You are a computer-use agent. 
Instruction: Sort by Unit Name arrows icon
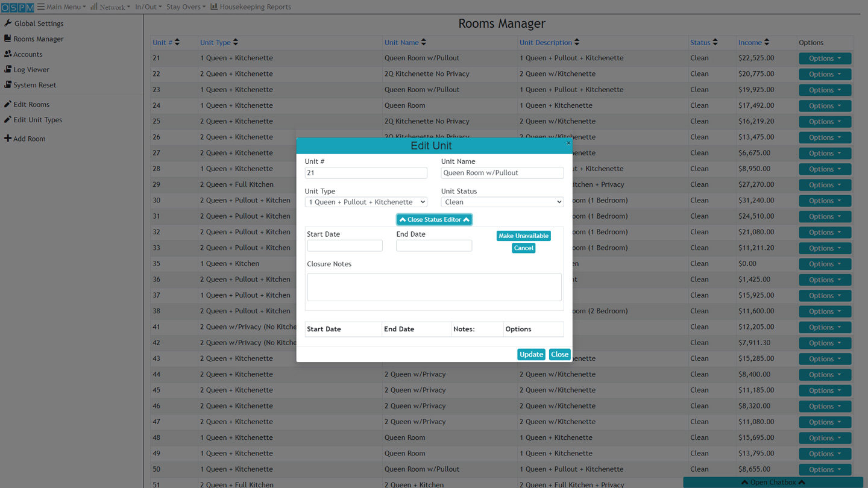(424, 42)
